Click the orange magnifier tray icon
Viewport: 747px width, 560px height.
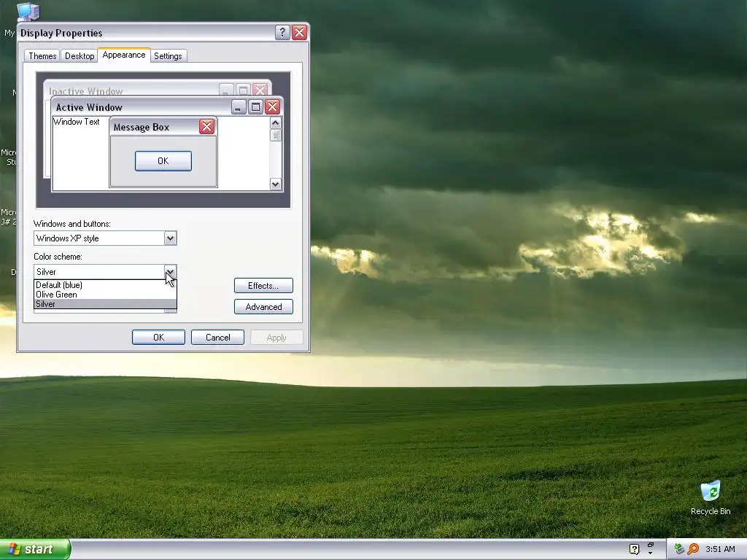[x=693, y=549]
